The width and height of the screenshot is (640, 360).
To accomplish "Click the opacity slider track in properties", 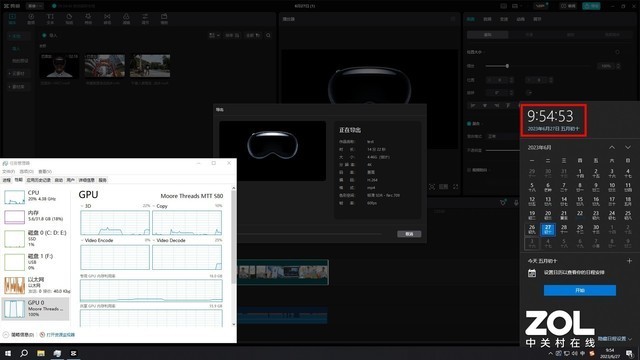I will [503, 150].
